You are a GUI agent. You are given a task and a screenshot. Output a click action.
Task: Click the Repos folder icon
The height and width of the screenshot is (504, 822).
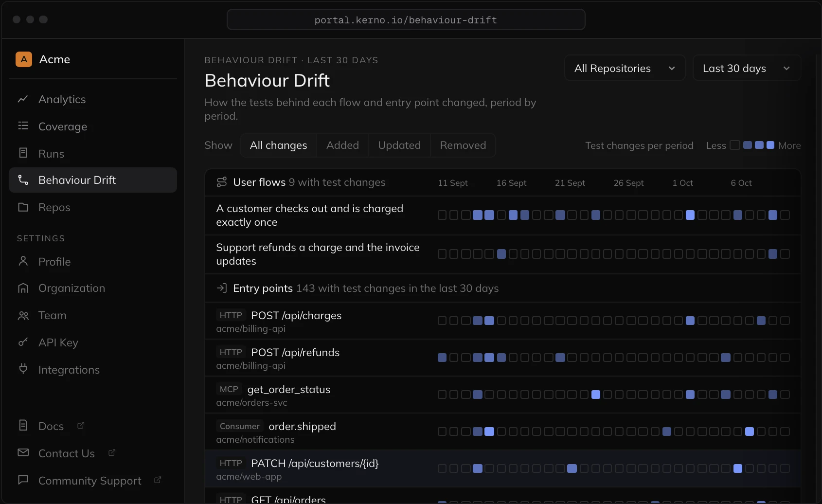point(23,207)
